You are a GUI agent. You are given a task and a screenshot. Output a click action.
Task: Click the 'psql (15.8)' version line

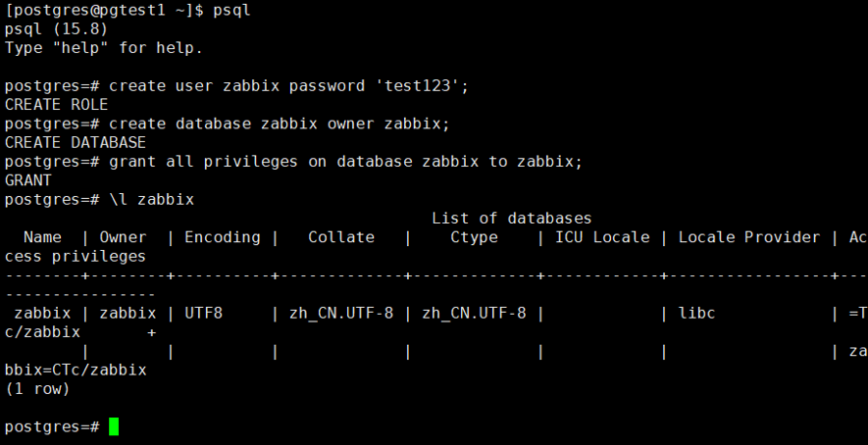(56, 28)
